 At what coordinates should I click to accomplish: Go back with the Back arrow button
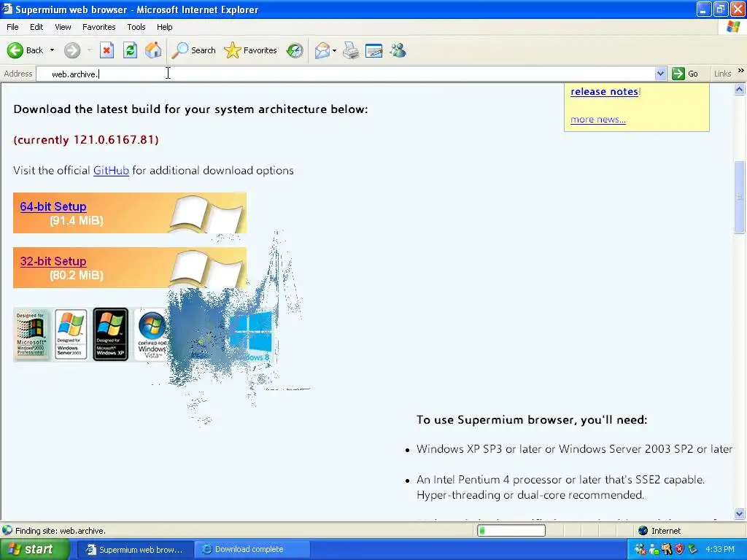pyautogui.click(x=25, y=50)
